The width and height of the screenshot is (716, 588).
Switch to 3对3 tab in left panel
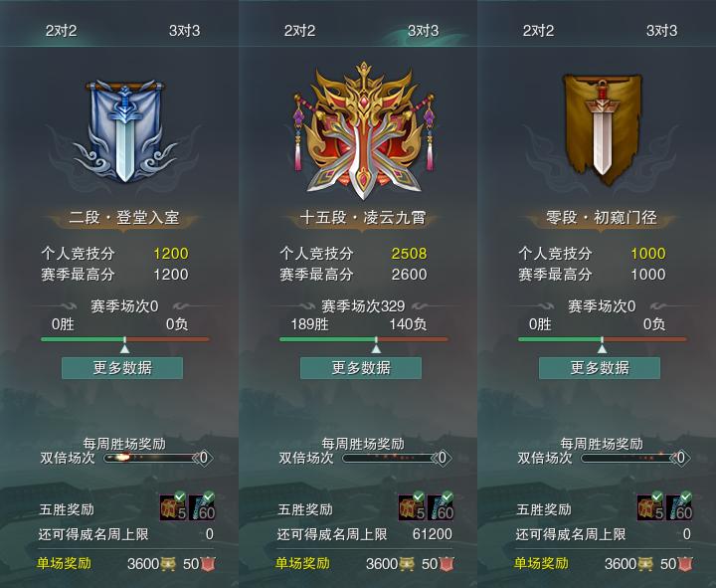coord(184,31)
